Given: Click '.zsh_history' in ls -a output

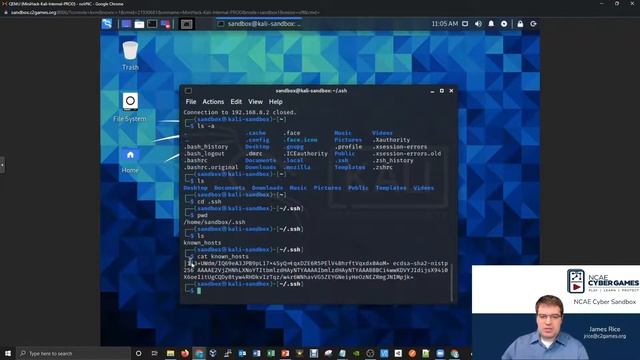Looking at the screenshot, I should coord(393,160).
